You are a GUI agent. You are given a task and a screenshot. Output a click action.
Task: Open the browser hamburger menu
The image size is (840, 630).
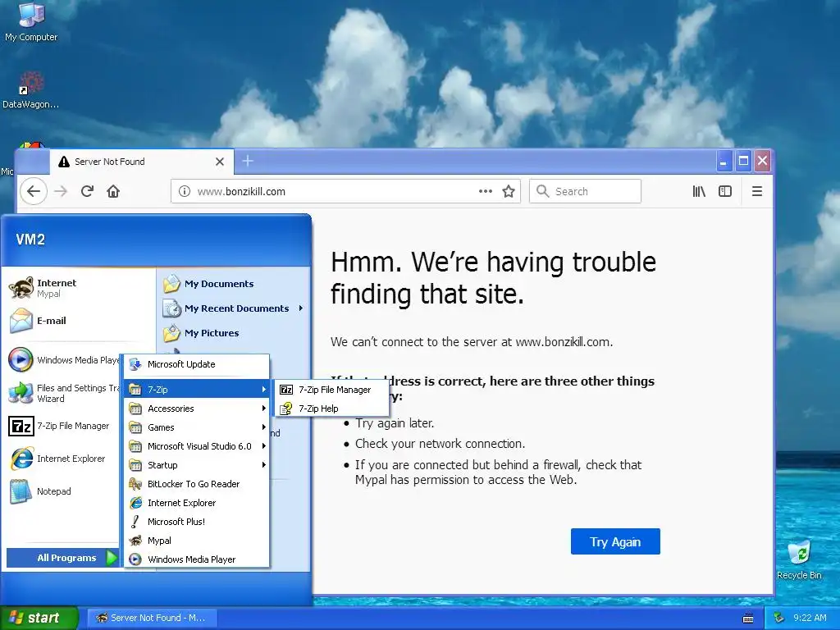click(757, 191)
